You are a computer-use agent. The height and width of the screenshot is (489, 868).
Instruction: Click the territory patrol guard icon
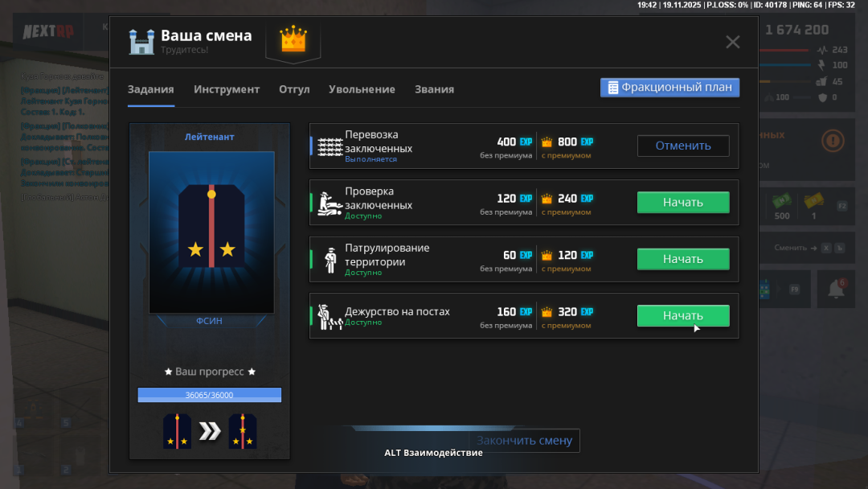(330, 259)
